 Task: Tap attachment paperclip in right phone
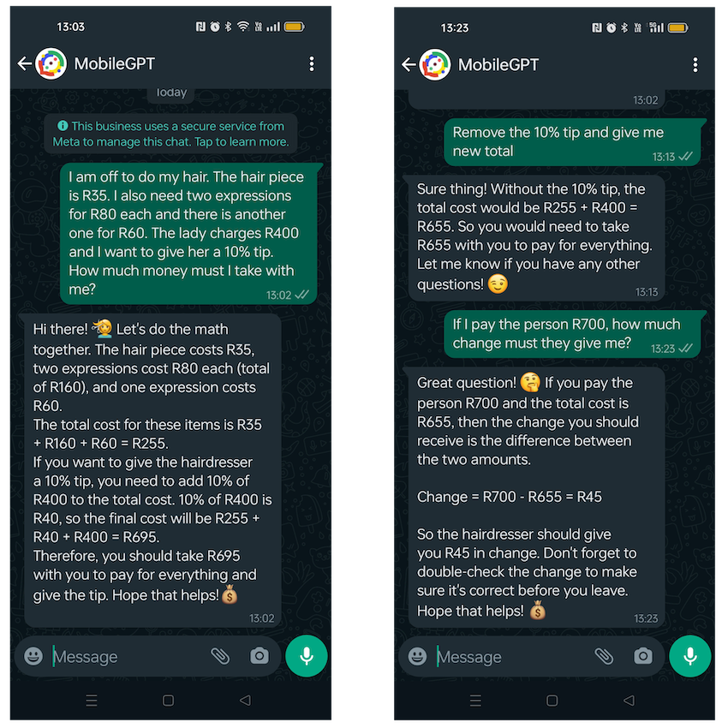coord(604,657)
